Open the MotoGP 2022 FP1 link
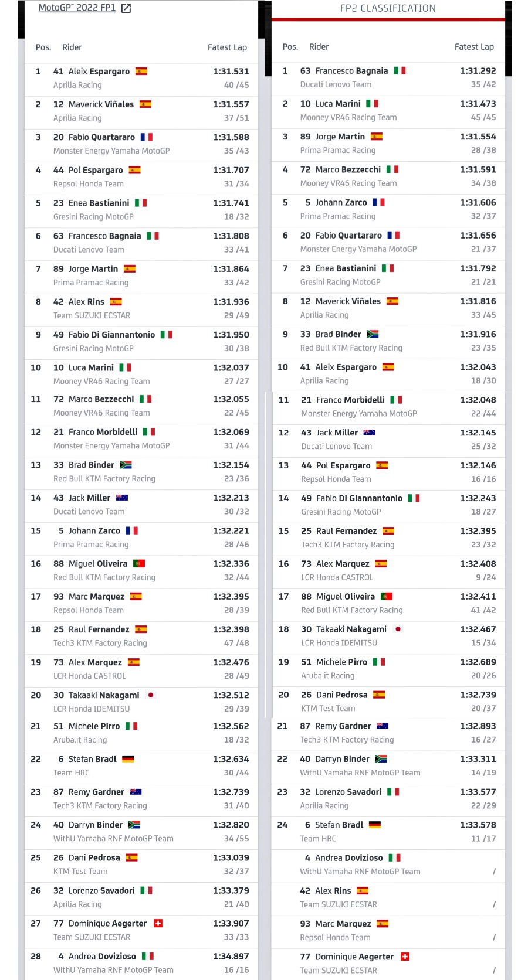Viewport: 528px width, 980px height. (77, 8)
